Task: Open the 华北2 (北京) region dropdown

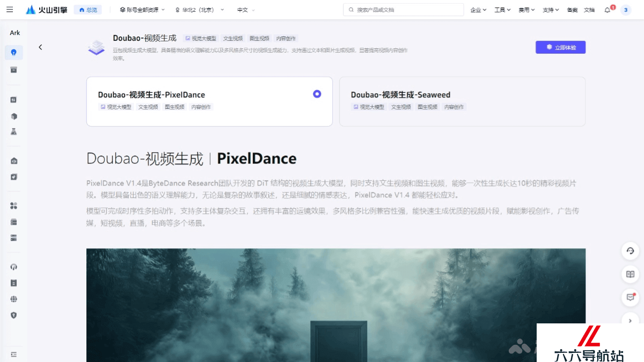Action: (x=200, y=10)
